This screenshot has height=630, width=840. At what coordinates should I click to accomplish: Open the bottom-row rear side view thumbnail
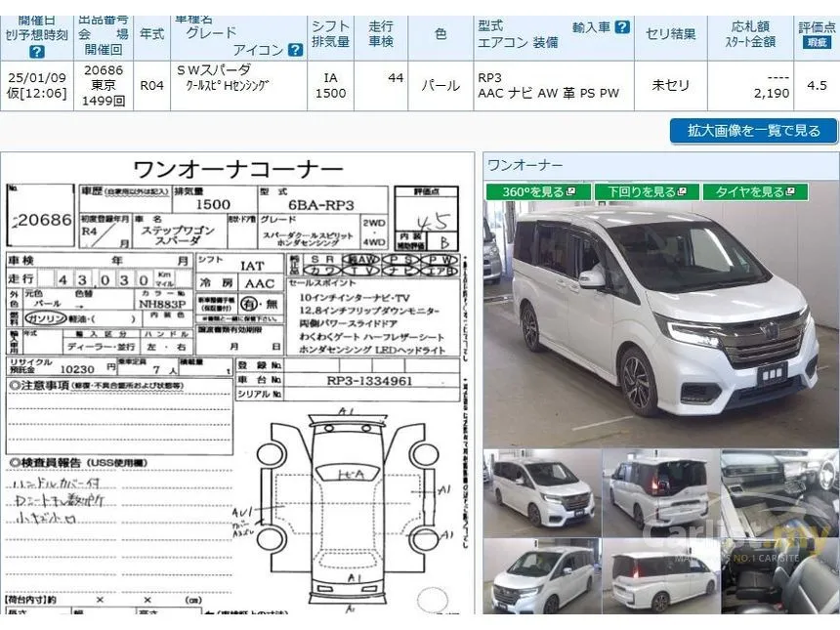661,576
